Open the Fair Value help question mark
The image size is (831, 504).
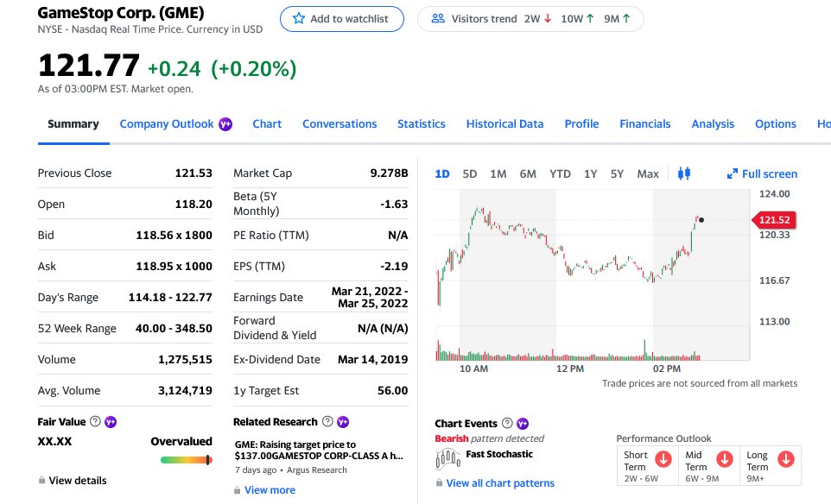(x=95, y=421)
